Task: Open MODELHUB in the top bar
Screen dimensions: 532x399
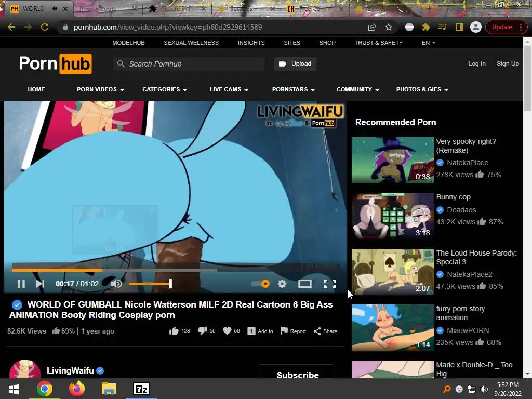Action: tap(129, 43)
